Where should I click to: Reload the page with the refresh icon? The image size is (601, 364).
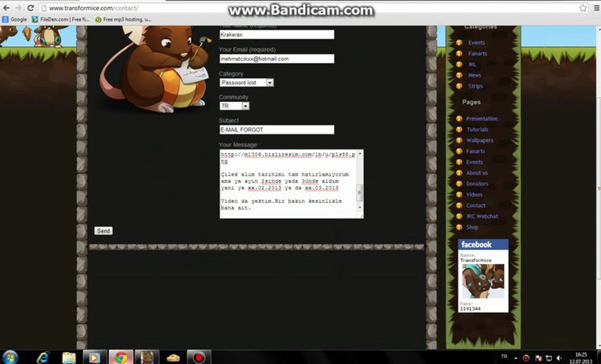31,8
